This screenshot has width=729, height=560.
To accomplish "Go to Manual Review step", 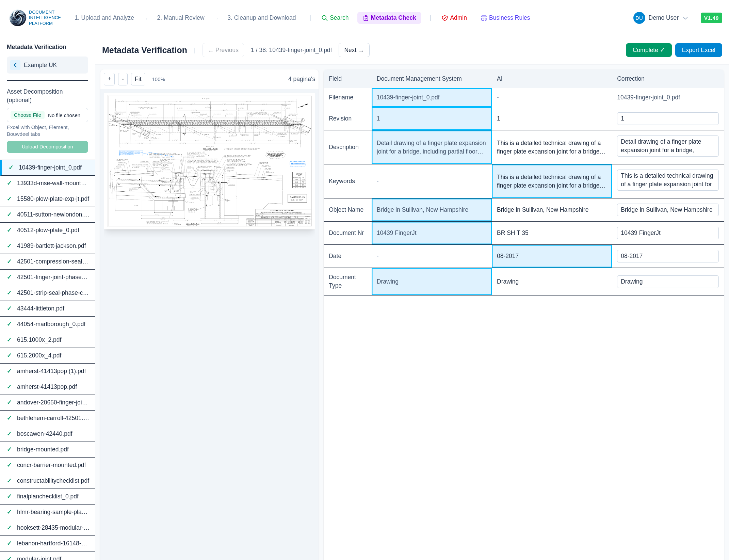I will (x=180, y=18).
